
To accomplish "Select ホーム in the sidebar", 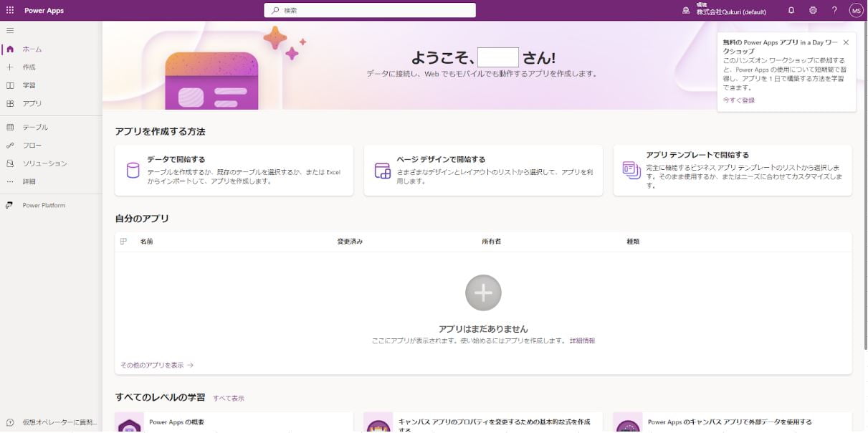I will [x=32, y=49].
